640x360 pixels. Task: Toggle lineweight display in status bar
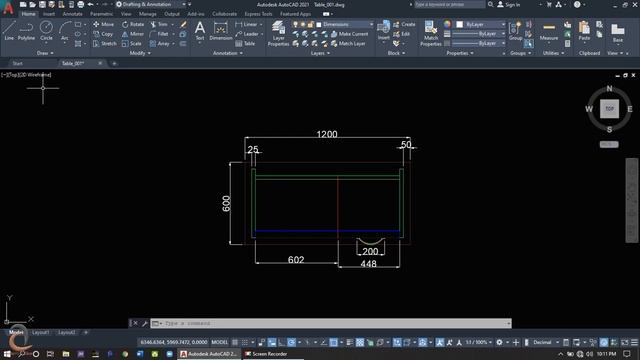click(349, 342)
